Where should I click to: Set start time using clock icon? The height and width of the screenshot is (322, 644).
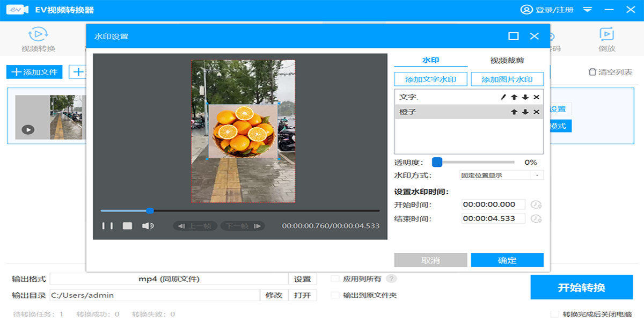536,204
